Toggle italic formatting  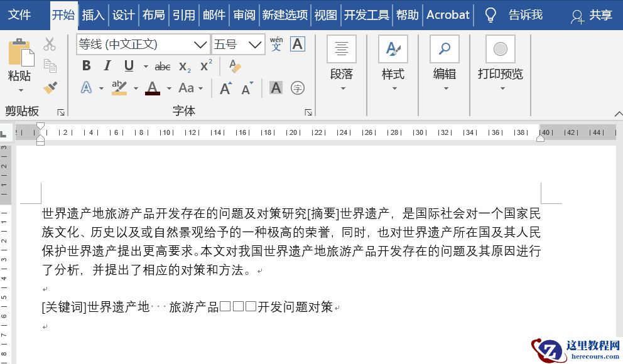click(x=107, y=65)
